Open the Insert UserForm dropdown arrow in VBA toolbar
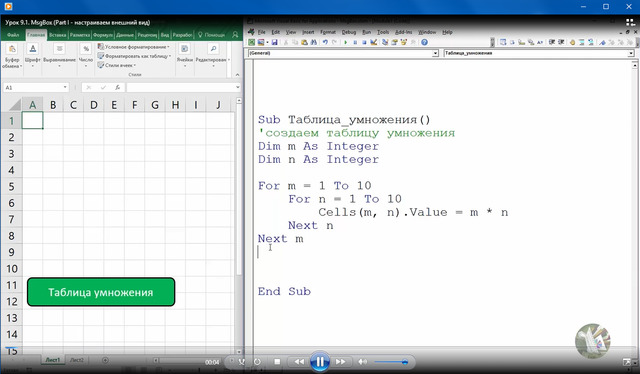The width and height of the screenshot is (640, 374). [267, 42]
